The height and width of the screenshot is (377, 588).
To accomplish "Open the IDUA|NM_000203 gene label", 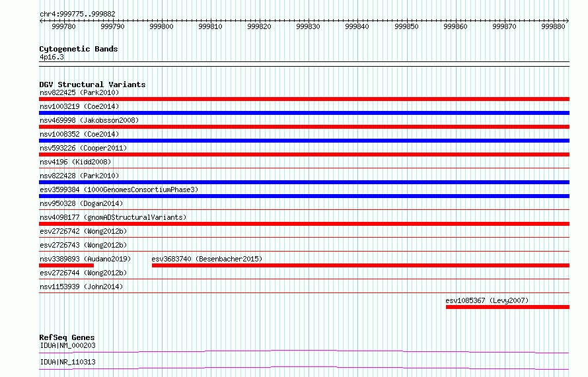I will pos(68,345).
